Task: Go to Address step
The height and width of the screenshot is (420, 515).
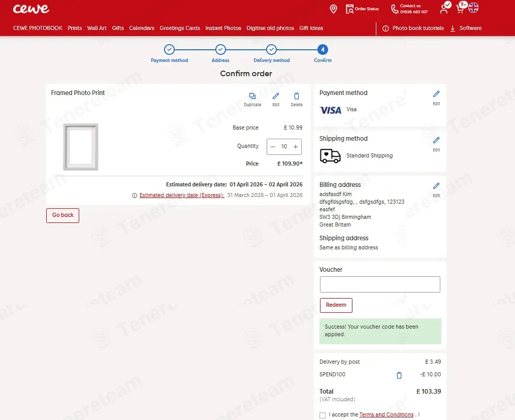Action: 220,54
